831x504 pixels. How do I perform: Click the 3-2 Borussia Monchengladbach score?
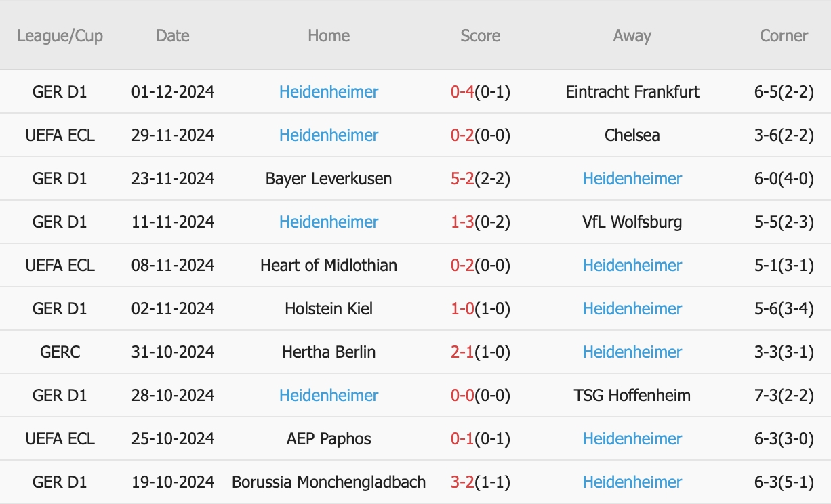[x=461, y=482]
